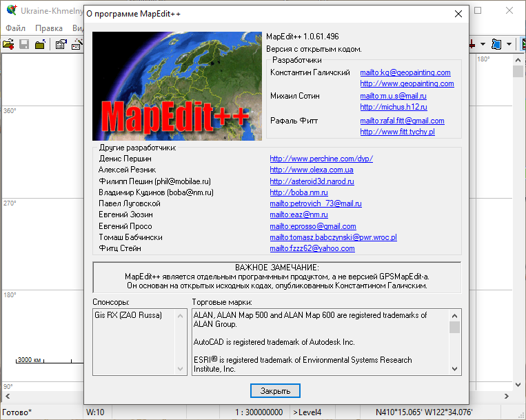Open mailto:m.u.s@mail.ru link
The image size is (526, 420).
(x=393, y=96)
